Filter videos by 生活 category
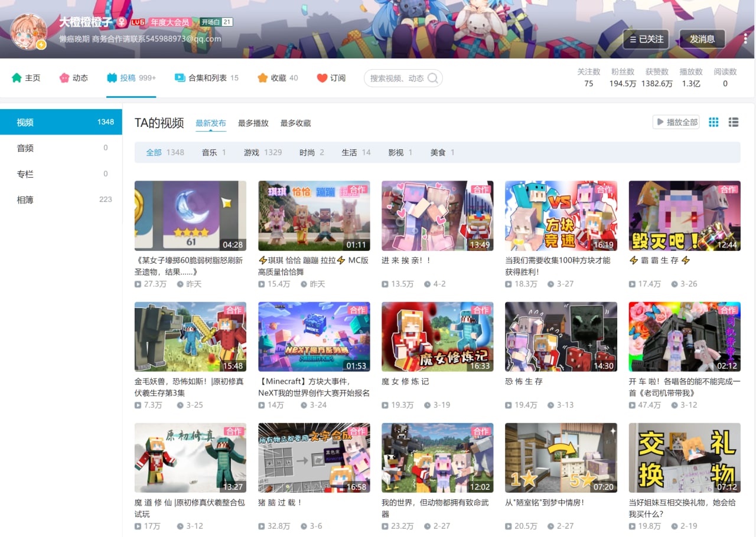The height and width of the screenshot is (537, 756). pos(349,152)
